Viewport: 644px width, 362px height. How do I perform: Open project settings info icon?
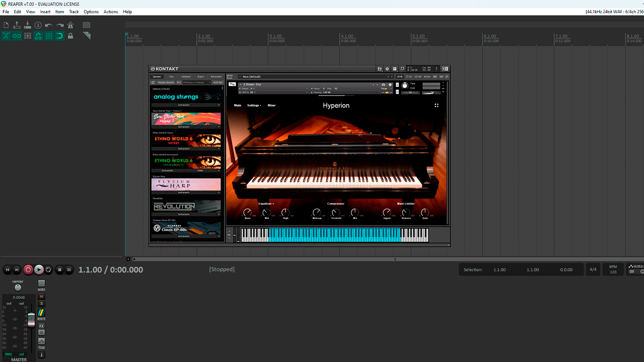(x=38, y=25)
